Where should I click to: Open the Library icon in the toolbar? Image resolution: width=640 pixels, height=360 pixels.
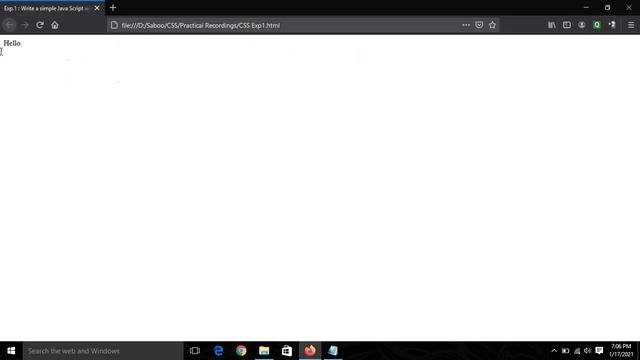click(x=552, y=25)
